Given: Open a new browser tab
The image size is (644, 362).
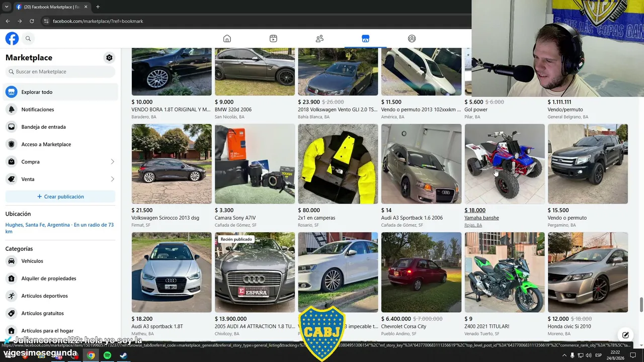Looking at the screenshot, I should pyautogui.click(x=98, y=7).
